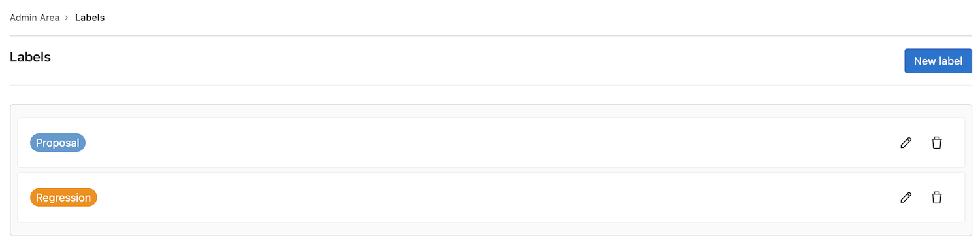Remove the Regression label using trash icon
The height and width of the screenshot is (246, 980).
[x=937, y=197]
